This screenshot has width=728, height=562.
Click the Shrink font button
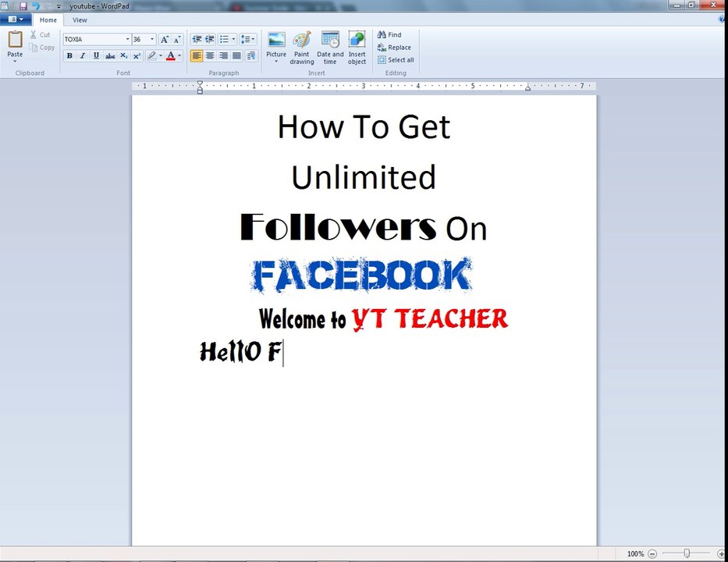177,40
